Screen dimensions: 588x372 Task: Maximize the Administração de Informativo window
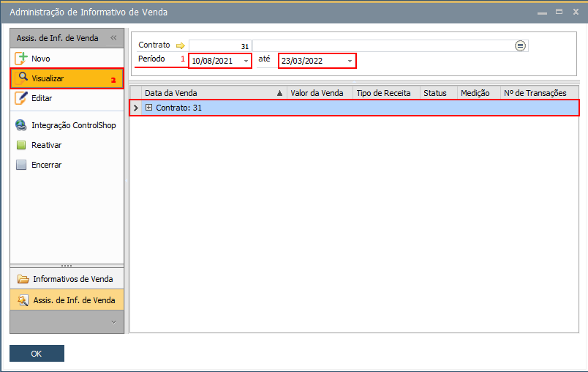(559, 12)
